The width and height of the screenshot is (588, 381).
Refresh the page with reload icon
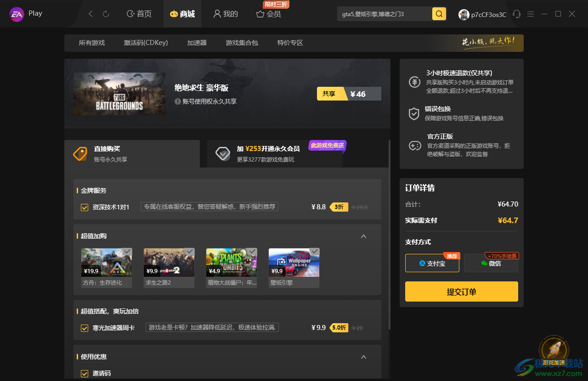tap(106, 14)
